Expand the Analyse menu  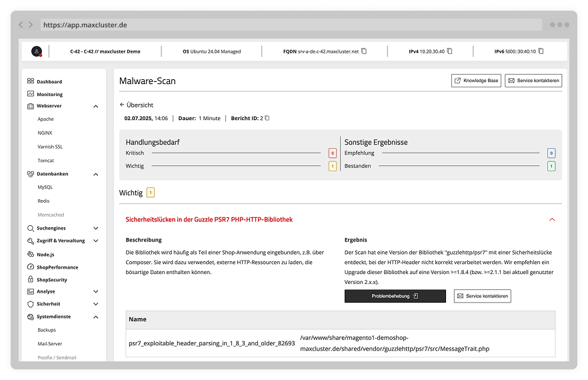(x=96, y=291)
